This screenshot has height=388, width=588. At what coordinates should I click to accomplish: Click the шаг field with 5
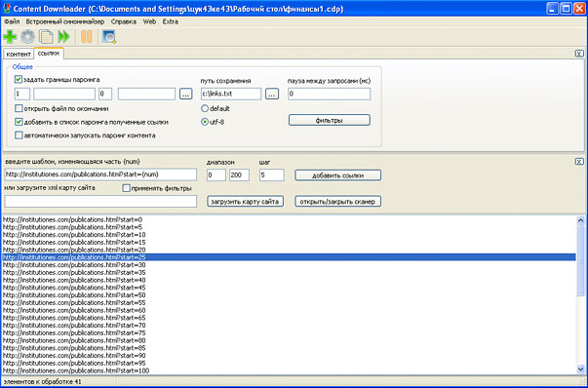click(x=271, y=175)
